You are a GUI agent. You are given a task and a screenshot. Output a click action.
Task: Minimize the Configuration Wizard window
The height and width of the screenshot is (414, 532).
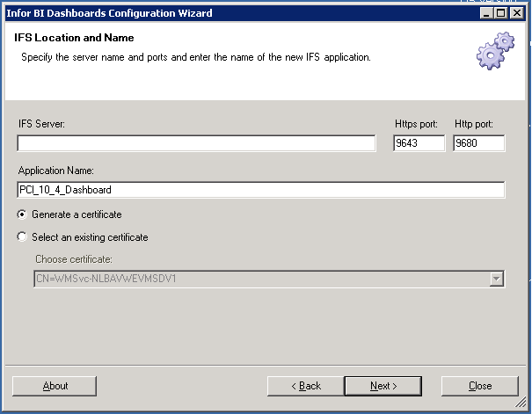pyautogui.click(x=486, y=13)
